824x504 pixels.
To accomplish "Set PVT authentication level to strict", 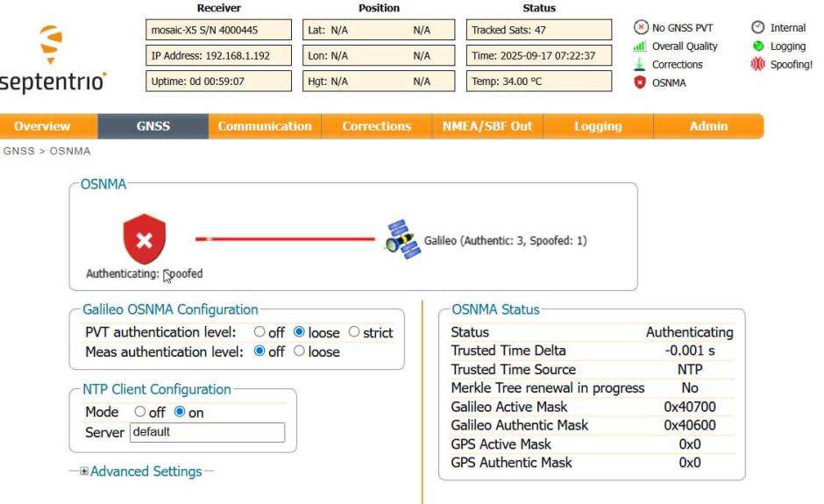I will pyautogui.click(x=354, y=331).
